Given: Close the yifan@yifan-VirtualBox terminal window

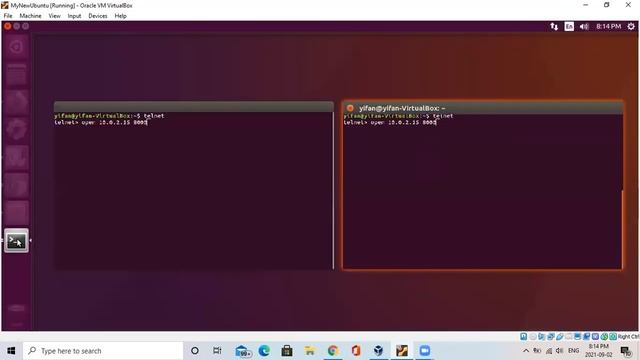Looking at the screenshot, I should pyautogui.click(x=350, y=108).
